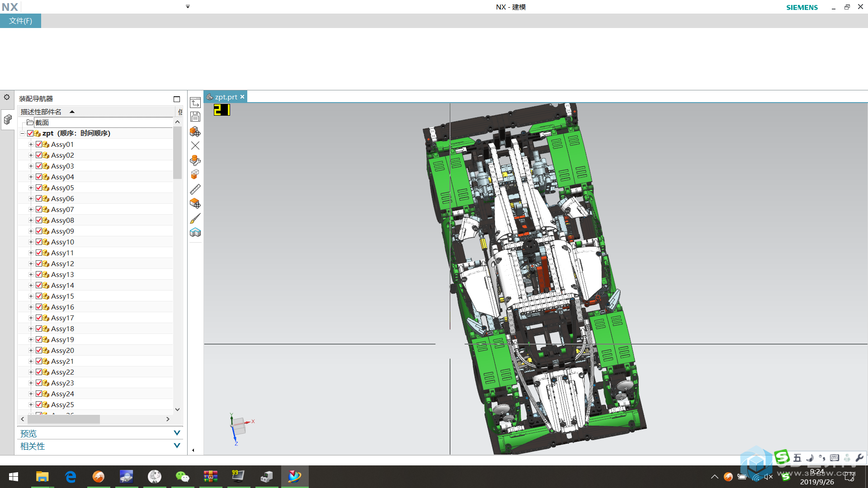Expand the 相关性 section

pyautogui.click(x=177, y=446)
